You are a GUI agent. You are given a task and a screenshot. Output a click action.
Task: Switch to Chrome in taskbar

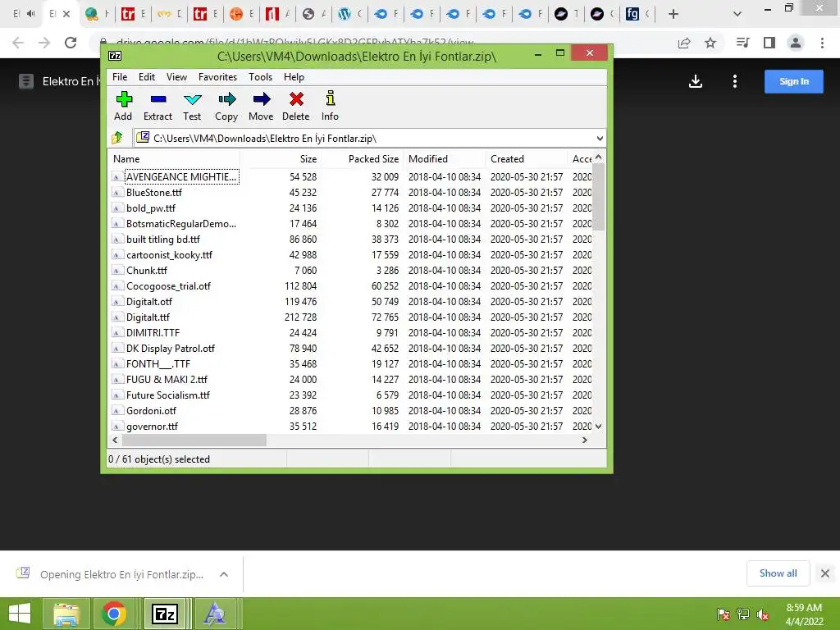click(113, 614)
